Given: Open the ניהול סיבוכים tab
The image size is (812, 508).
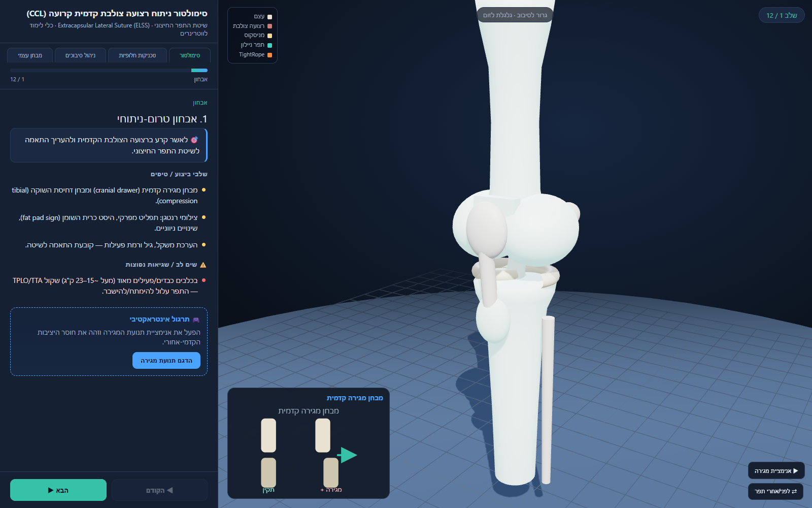Looking at the screenshot, I should [x=81, y=55].
